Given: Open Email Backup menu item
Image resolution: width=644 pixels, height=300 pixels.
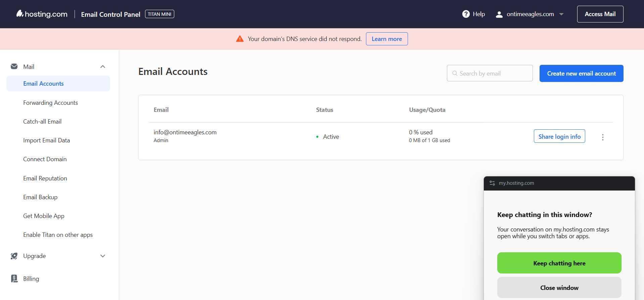Looking at the screenshot, I should [40, 197].
